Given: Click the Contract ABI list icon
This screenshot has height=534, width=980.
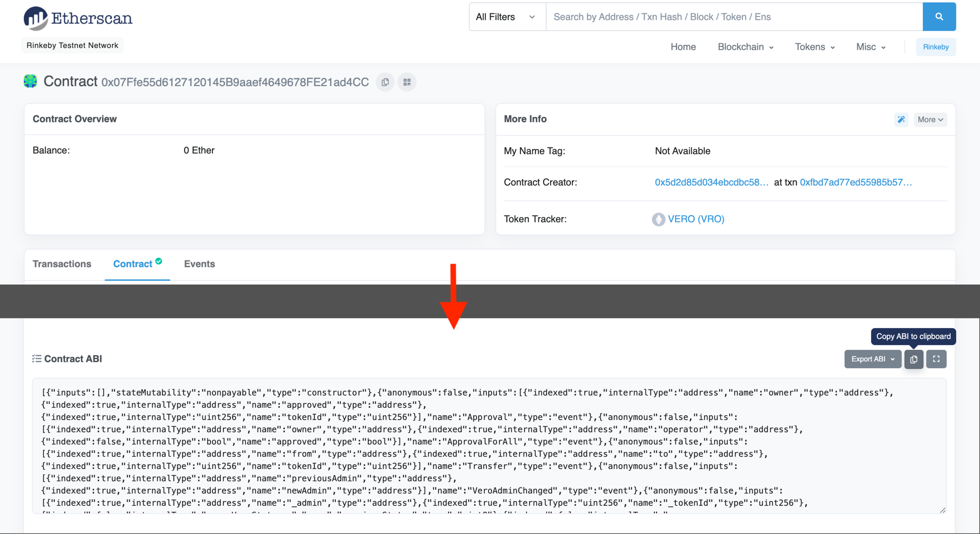Looking at the screenshot, I should (x=37, y=359).
